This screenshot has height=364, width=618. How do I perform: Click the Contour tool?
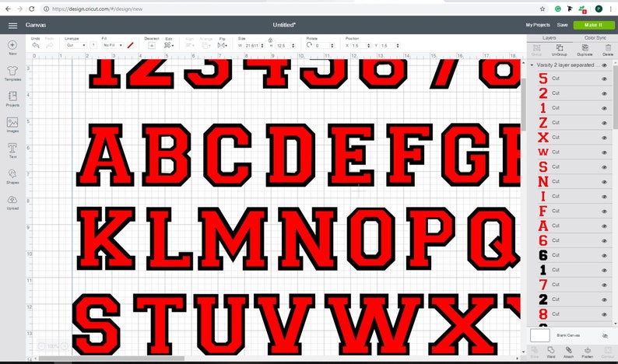pyautogui.click(x=606, y=352)
